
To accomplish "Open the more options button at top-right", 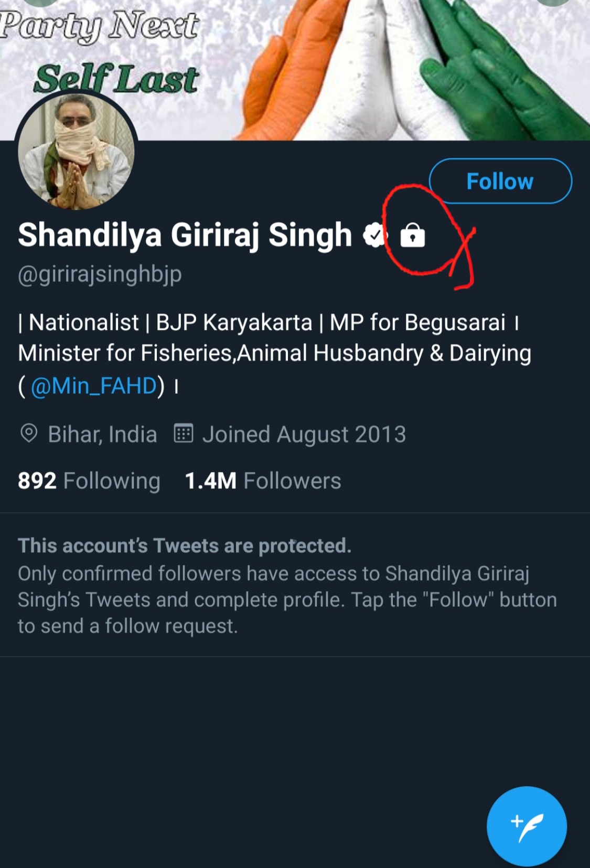I will 553,2.
